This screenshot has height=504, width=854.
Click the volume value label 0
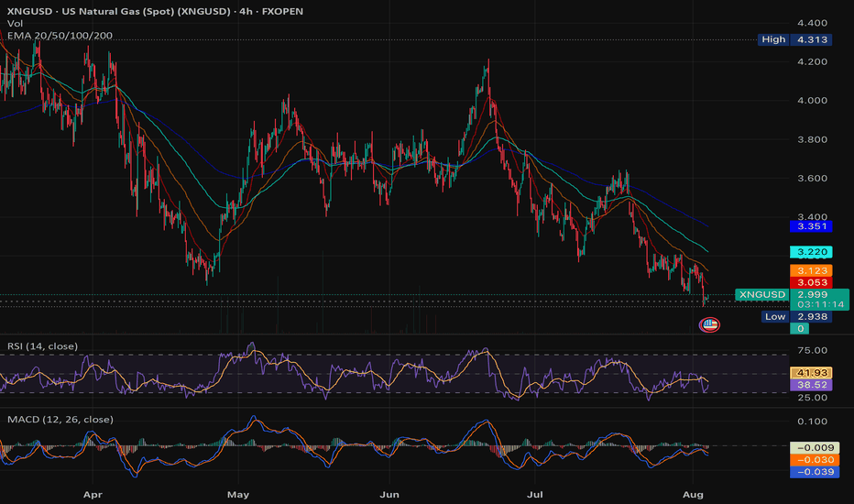pos(800,329)
